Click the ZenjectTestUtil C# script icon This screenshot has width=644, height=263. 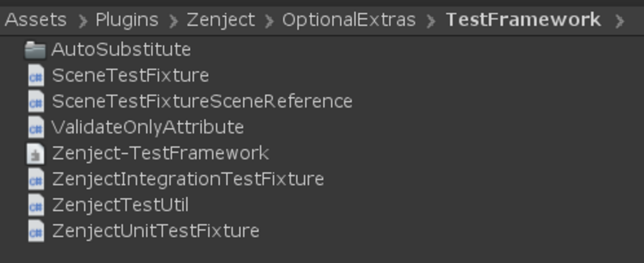pos(36,205)
